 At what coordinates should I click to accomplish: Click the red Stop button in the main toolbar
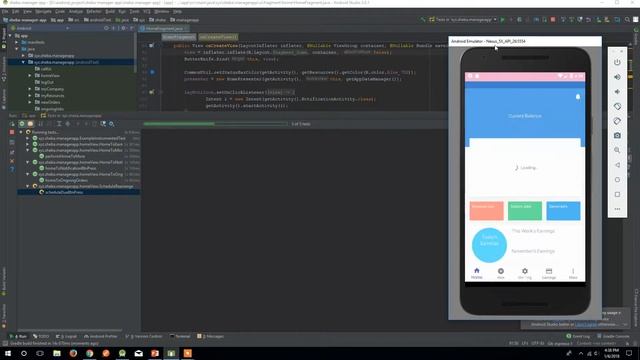pyautogui.click(x=553, y=20)
